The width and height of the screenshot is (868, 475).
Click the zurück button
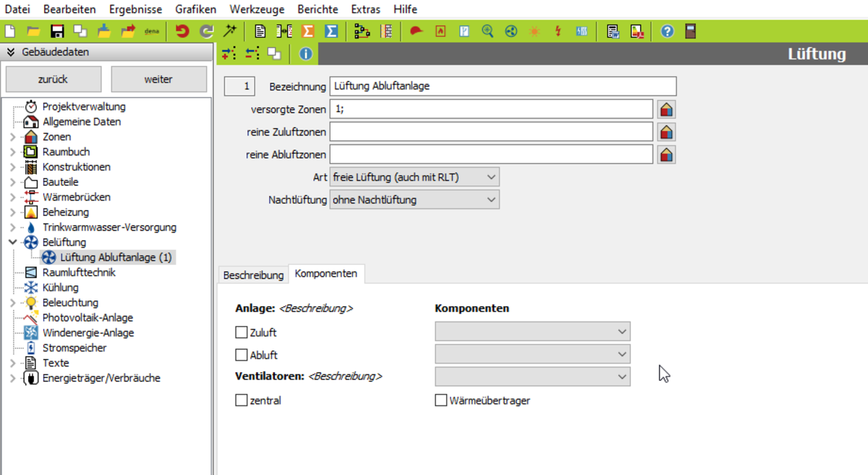53,80
